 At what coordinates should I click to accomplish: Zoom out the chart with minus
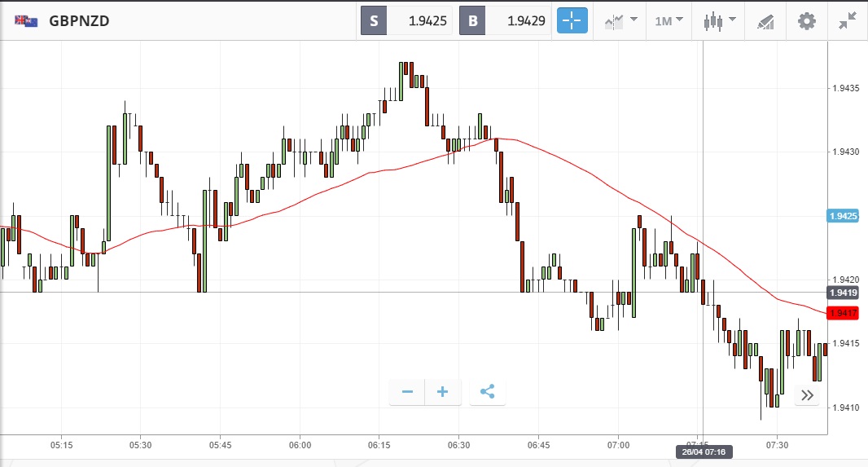coord(407,392)
